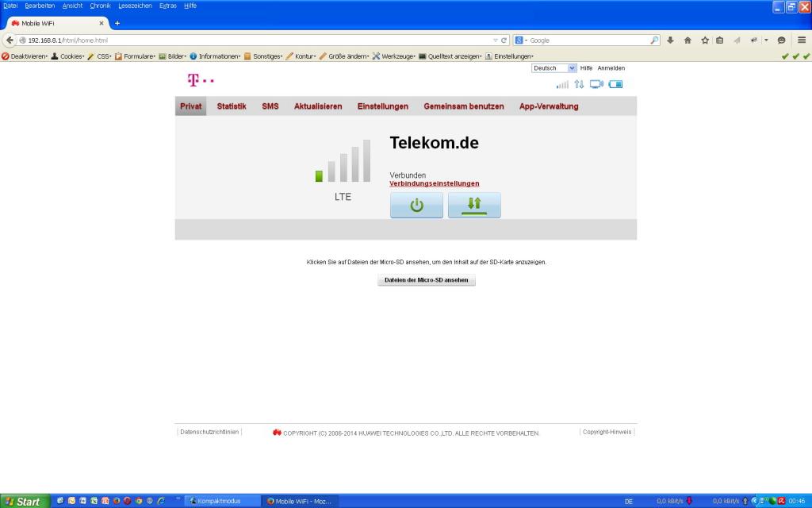Click Quelltext anzeigen in developer toolbar
812x508 pixels.
point(450,56)
